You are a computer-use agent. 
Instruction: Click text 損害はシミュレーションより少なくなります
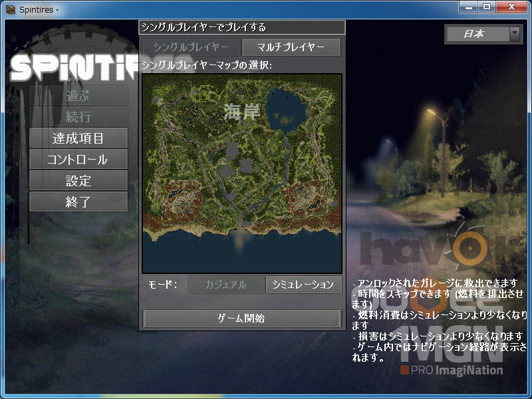tap(440, 336)
